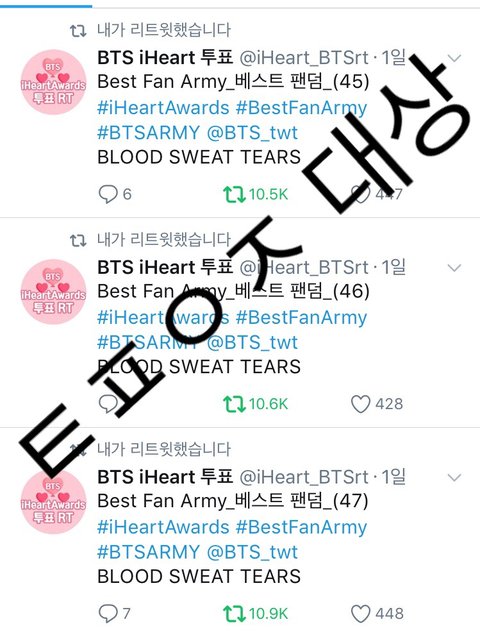Undo retweet showing 10.6K count
480x631 pixels.
[x=234, y=404]
